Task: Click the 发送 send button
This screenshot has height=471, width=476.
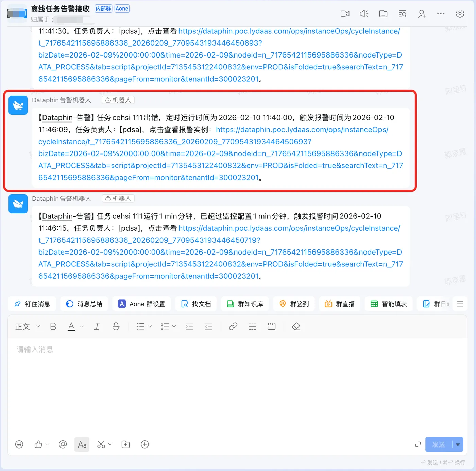Action: click(x=439, y=444)
